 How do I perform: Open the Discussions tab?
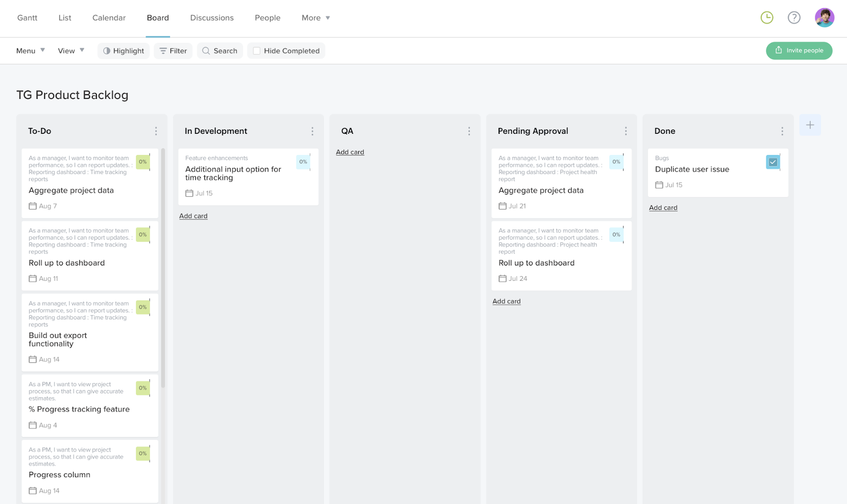pyautogui.click(x=212, y=17)
